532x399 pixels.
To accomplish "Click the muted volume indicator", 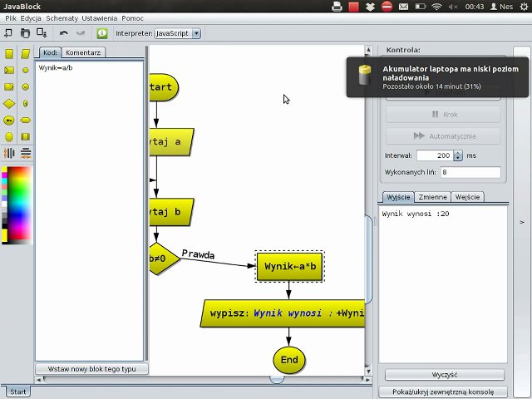I will point(453,7).
